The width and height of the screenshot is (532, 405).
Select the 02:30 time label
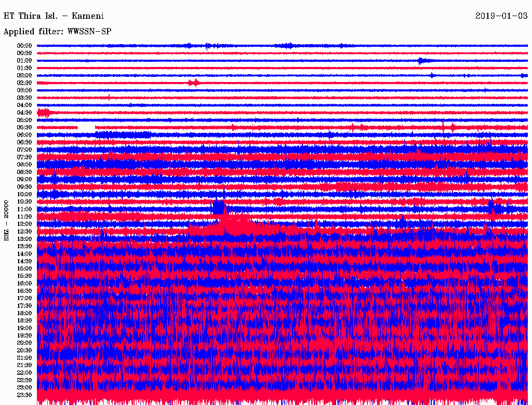point(24,83)
